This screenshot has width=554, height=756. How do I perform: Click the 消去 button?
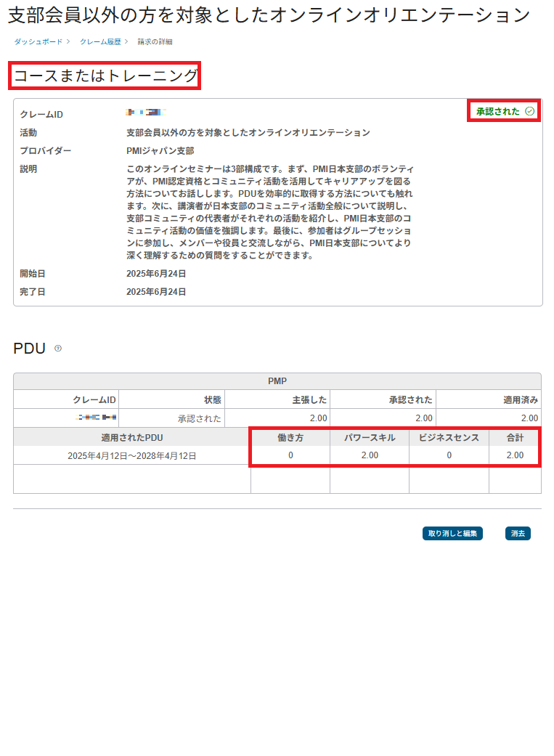518,534
